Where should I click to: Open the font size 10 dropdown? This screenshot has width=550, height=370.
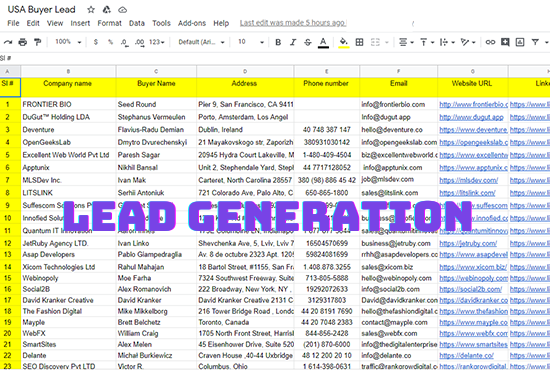(x=251, y=42)
